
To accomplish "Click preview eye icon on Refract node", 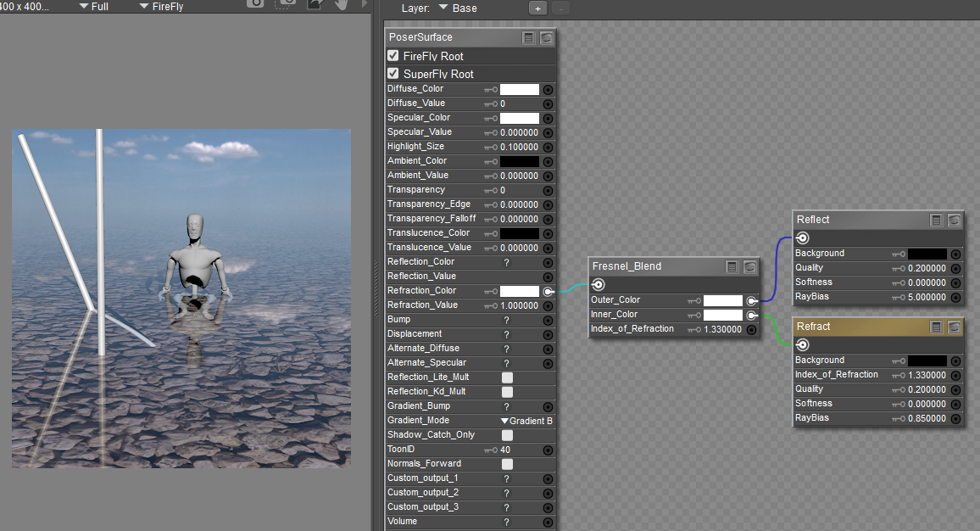I will pyautogui.click(x=955, y=327).
